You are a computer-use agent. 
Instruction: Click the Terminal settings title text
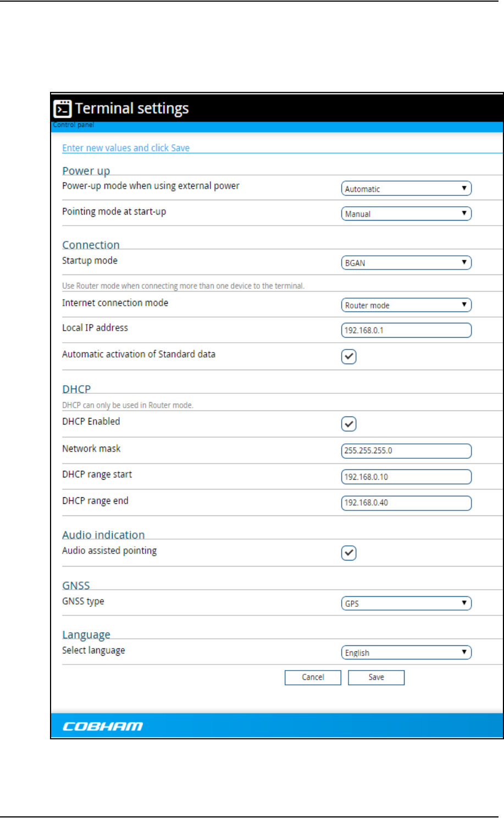tap(132, 109)
